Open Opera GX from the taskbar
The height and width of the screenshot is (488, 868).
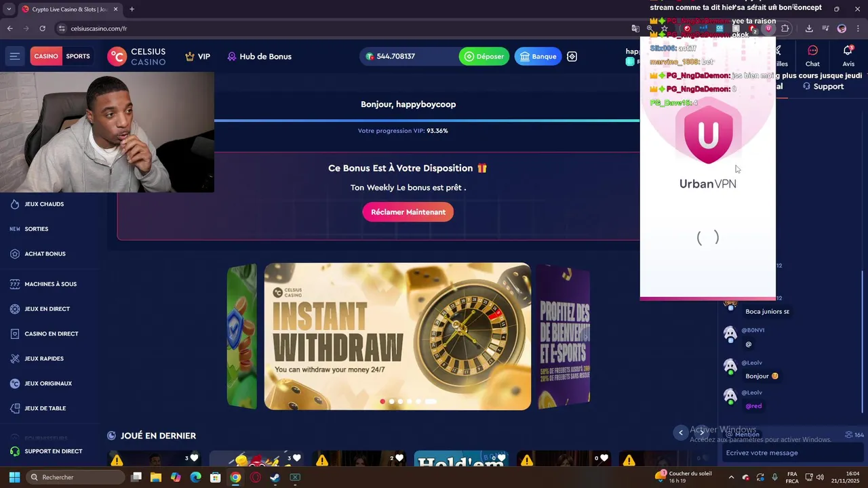(x=255, y=477)
